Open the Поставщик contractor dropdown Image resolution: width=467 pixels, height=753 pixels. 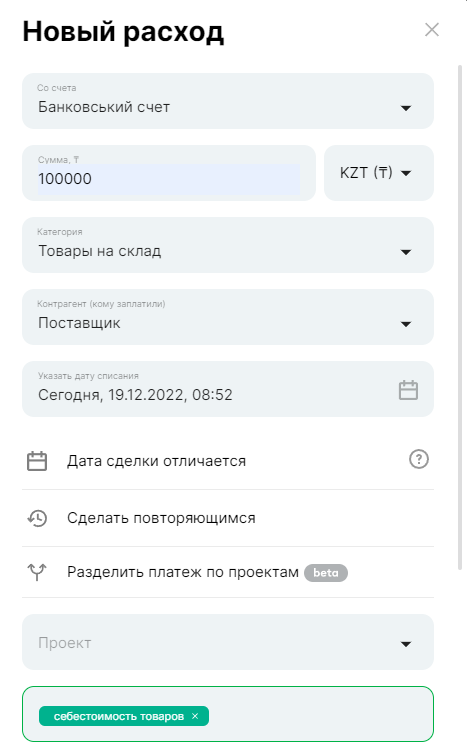coord(228,317)
